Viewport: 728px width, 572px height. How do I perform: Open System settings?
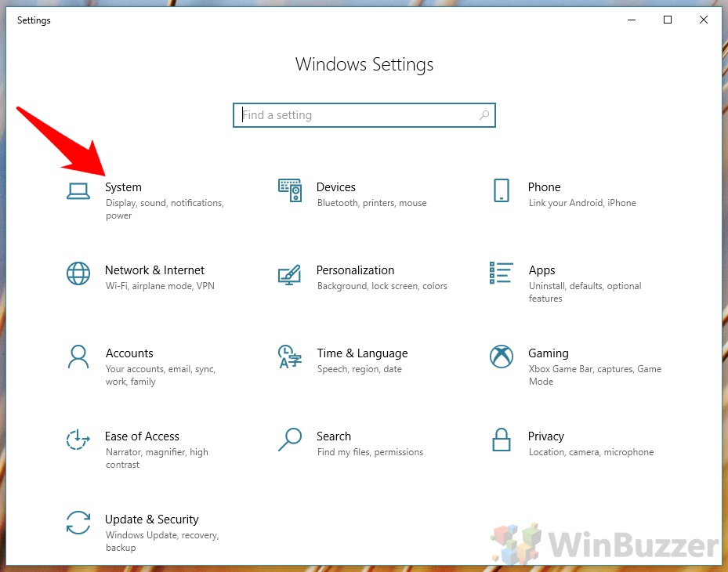point(123,187)
